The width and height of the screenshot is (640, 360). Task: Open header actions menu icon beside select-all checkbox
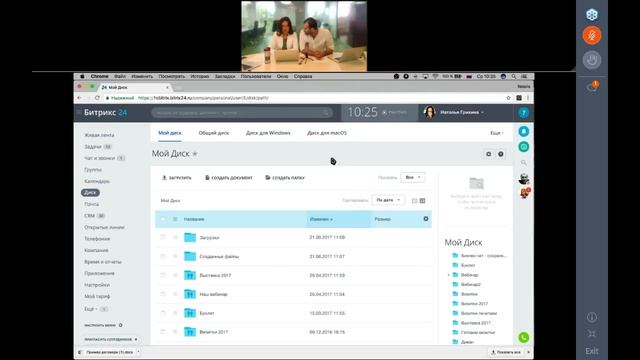(175, 219)
